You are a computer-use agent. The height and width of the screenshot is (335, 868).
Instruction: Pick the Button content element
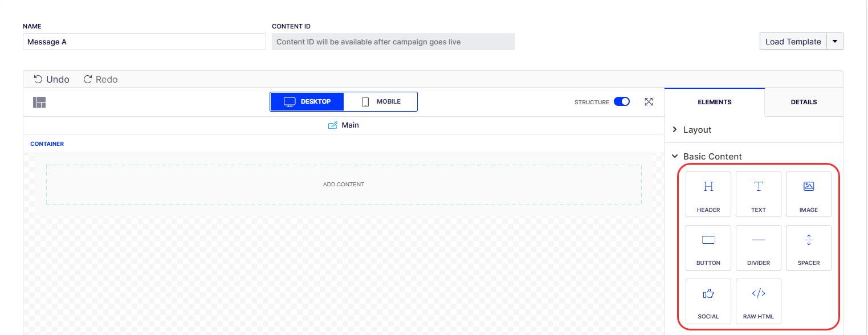(708, 248)
